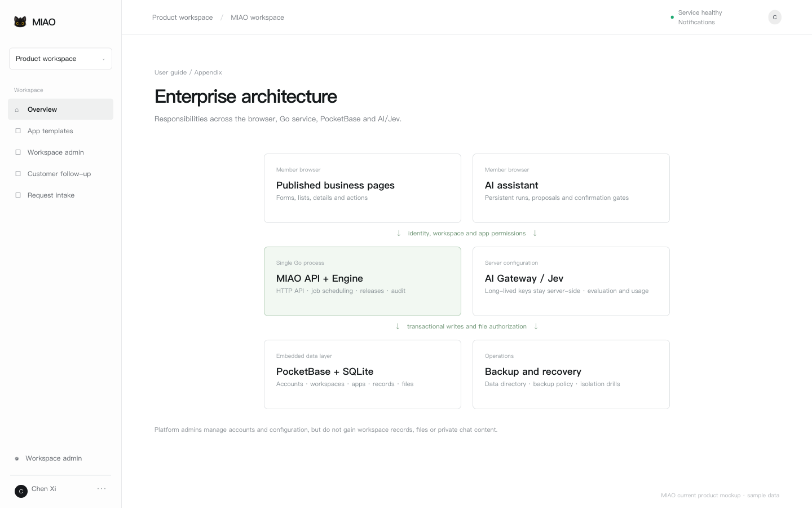Select the Published business pages card
This screenshot has height=508, width=812.
point(363,188)
